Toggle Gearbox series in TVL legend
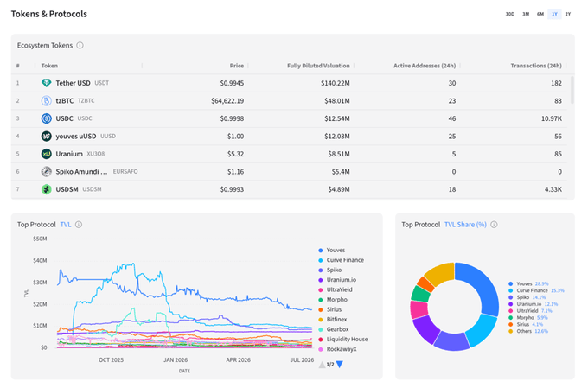The height and width of the screenshot is (388, 588). (334, 329)
